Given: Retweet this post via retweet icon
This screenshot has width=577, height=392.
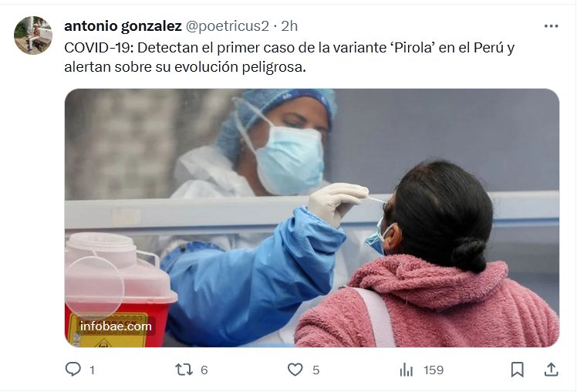Looking at the screenshot, I should [x=184, y=370].
